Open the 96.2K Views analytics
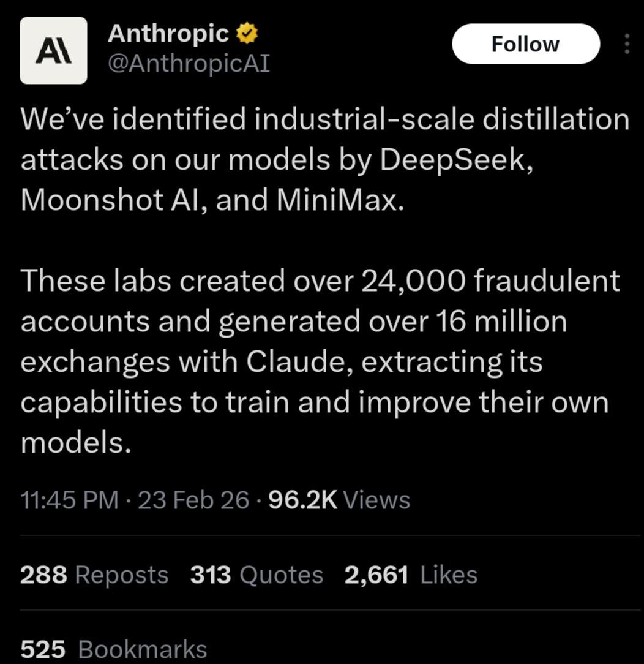Viewport: 644px width, 664px height. coord(339,500)
